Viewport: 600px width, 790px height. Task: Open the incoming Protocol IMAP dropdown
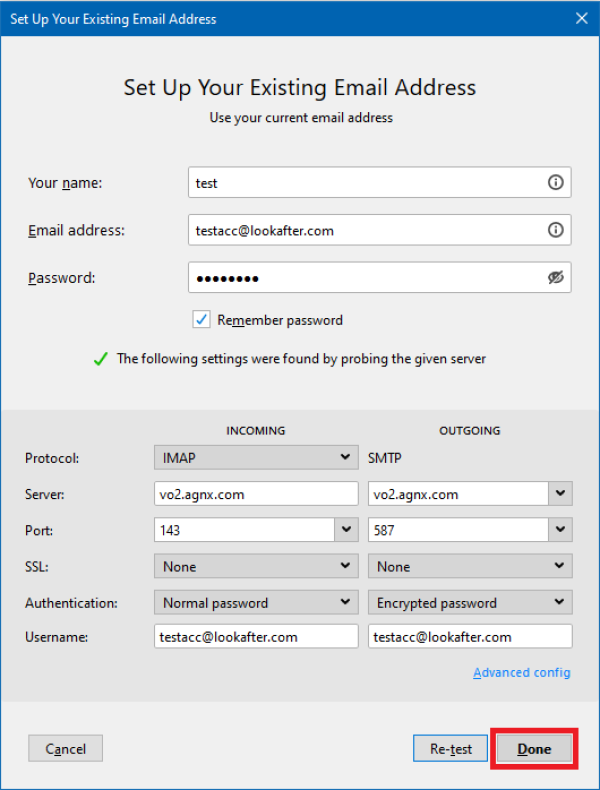point(255,458)
